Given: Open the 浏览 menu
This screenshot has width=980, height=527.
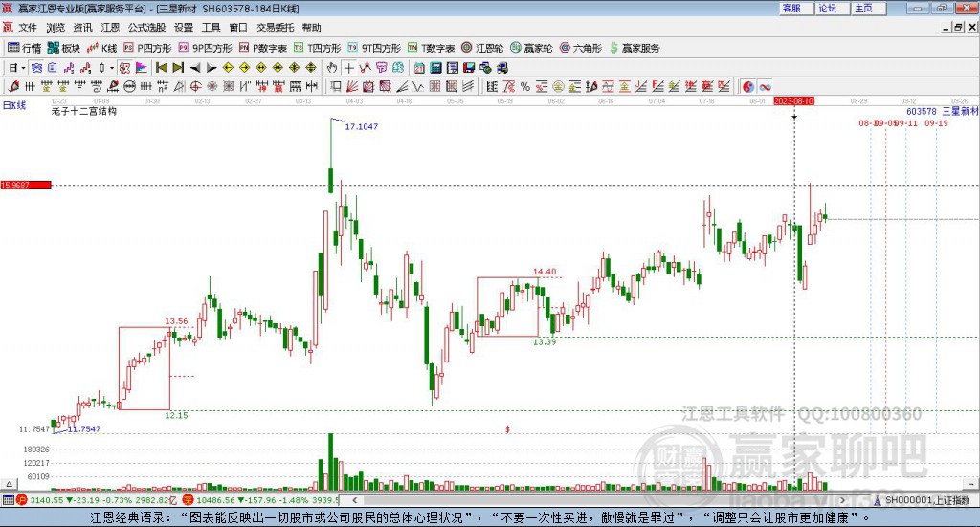Looking at the screenshot, I should [55, 28].
